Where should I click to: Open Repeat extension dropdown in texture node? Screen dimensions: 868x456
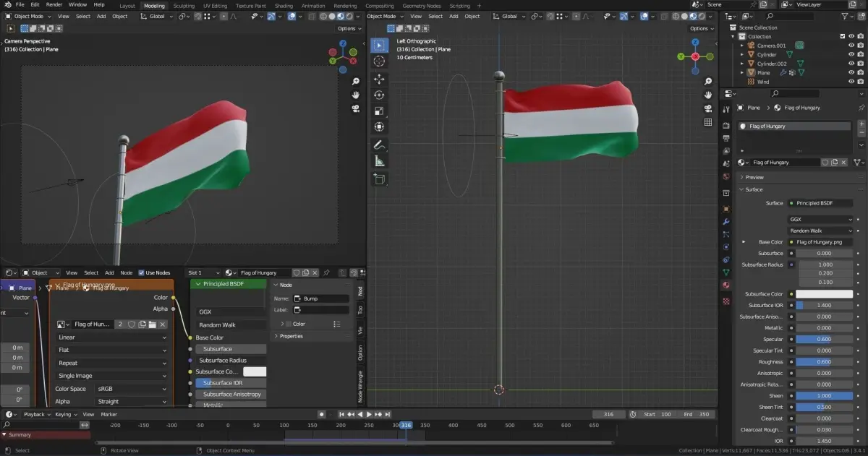pyautogui.click(x=112, y=363)
